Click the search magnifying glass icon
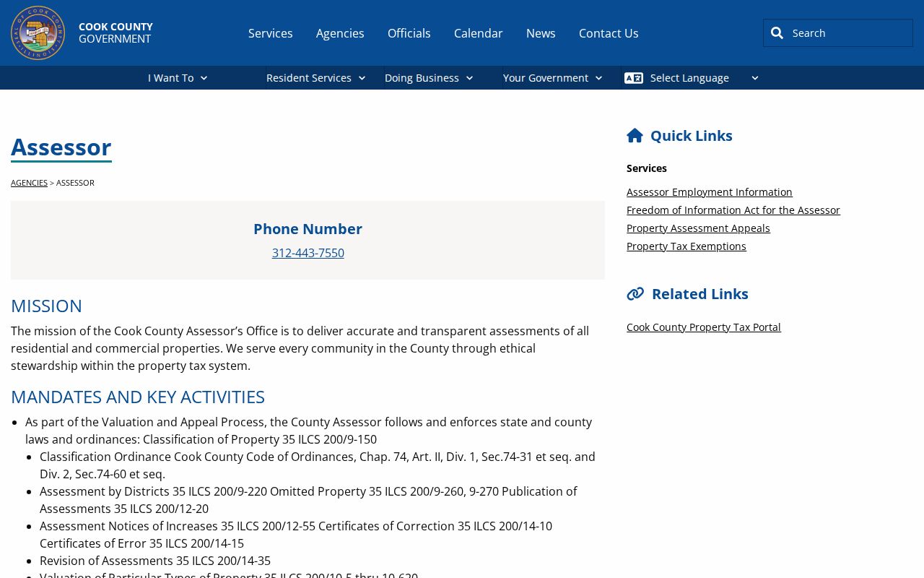Image resolution: width=924 pixels, height=578 pixels. point(777,33)
